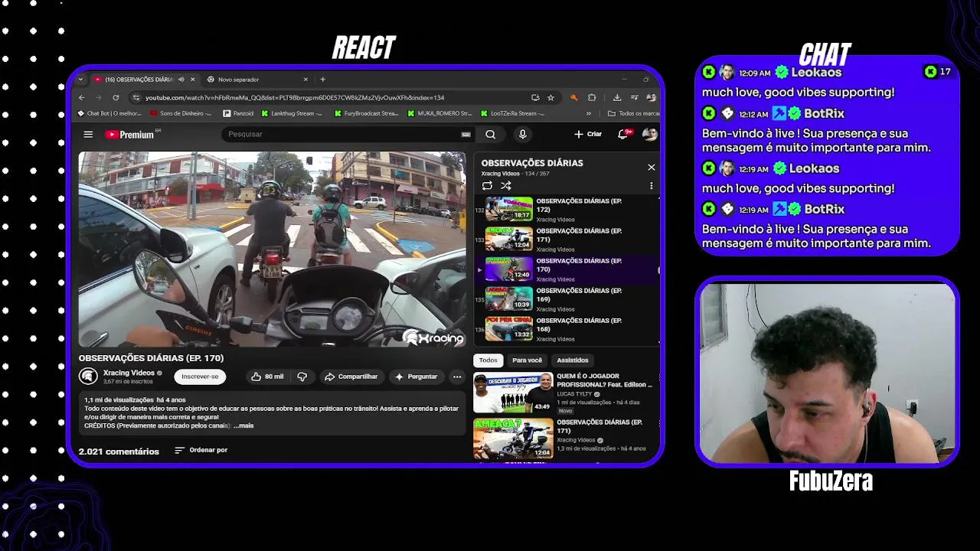Open the Ordenar por comments sort dropdown
Viewport: 980px width, 551px height.
(201, 450)
